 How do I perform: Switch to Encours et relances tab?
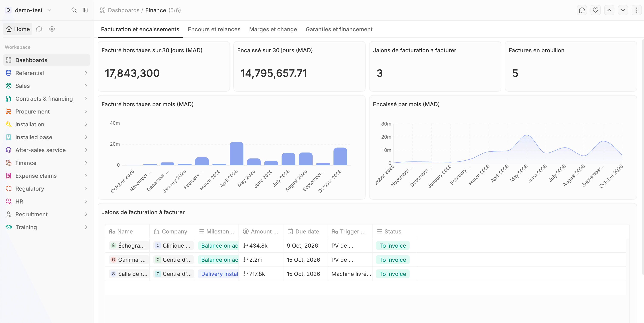point(214,29)
